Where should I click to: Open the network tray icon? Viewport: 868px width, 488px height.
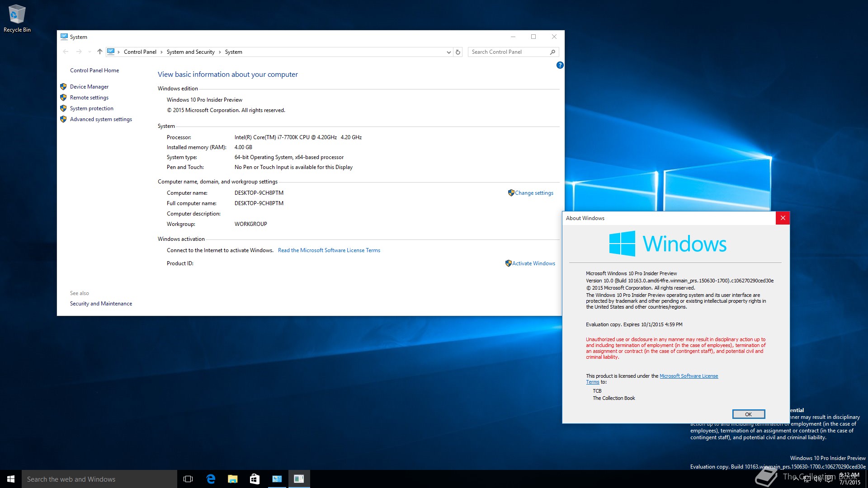(807, 479)
